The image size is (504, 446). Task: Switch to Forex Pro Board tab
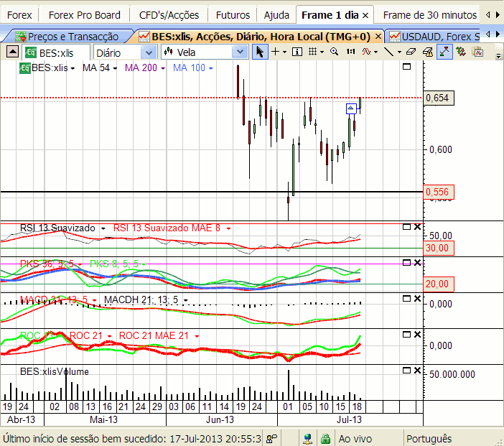85,15
